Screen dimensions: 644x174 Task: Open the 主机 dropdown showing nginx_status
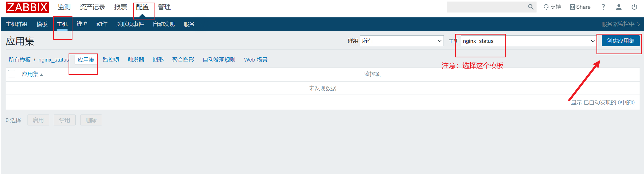[528, 41]
